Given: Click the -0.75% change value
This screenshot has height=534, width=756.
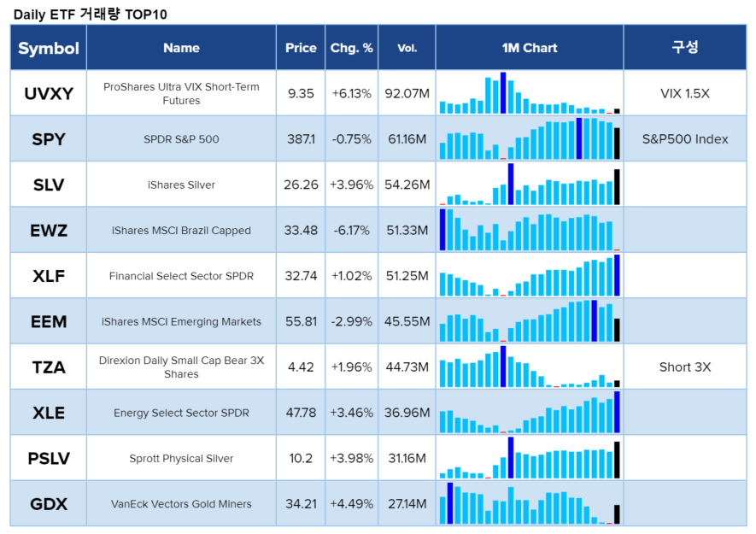Looking at the screenshot, I should 351,139.
